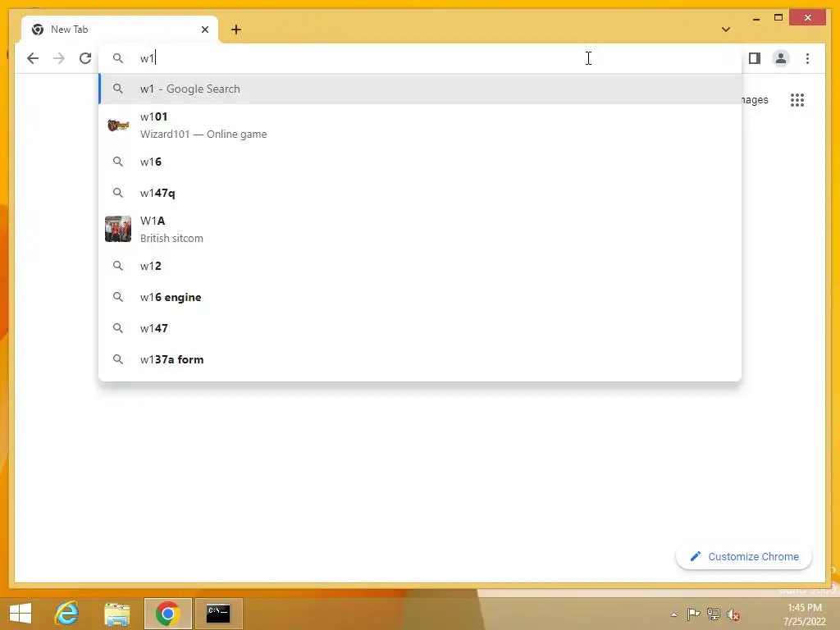840x630 pixels.
Task: Close the New Tab tab
Action: (204, 30)
